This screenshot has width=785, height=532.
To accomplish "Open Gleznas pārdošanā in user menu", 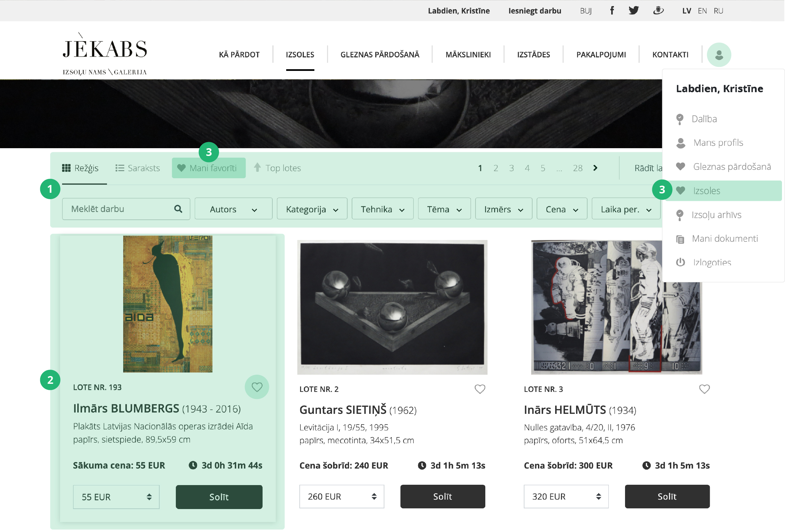I will click(724, 166).
